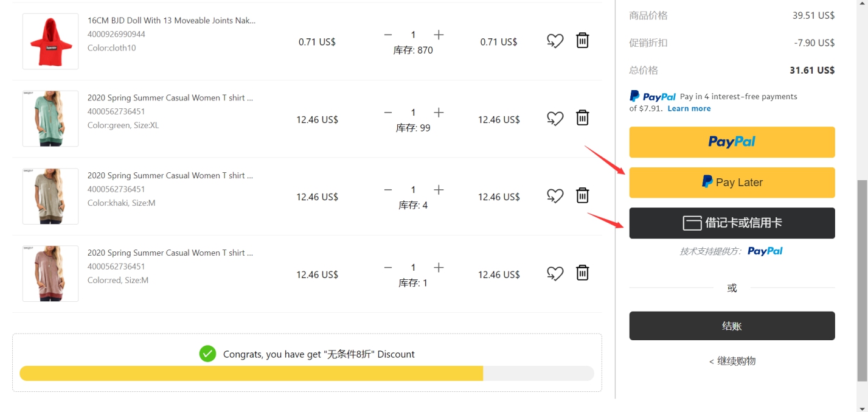Decrease quantity of red M T-shirt

(x=388, y=268)
